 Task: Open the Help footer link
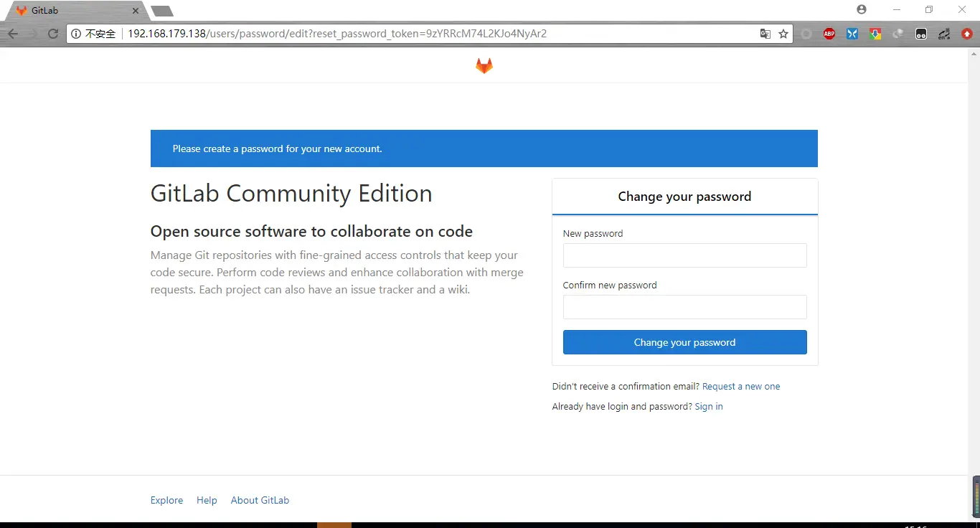pos(207,500)
